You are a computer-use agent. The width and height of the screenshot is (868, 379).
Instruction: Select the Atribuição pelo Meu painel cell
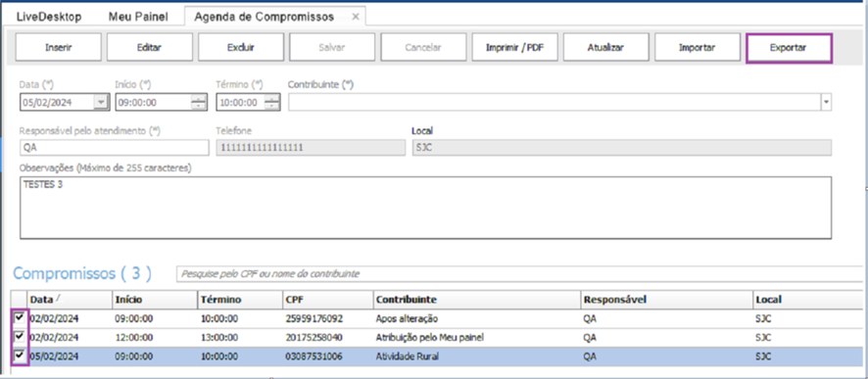[x=477, y=337]
